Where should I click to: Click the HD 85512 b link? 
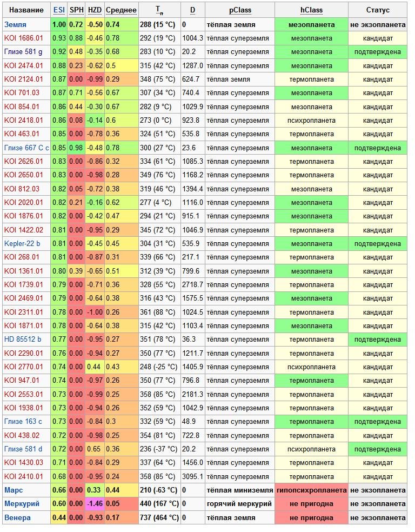coord(23,339)
